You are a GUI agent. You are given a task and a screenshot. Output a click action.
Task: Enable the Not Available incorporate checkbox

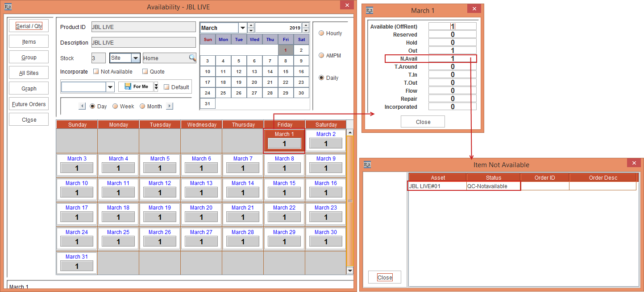[x=96, y=71]
